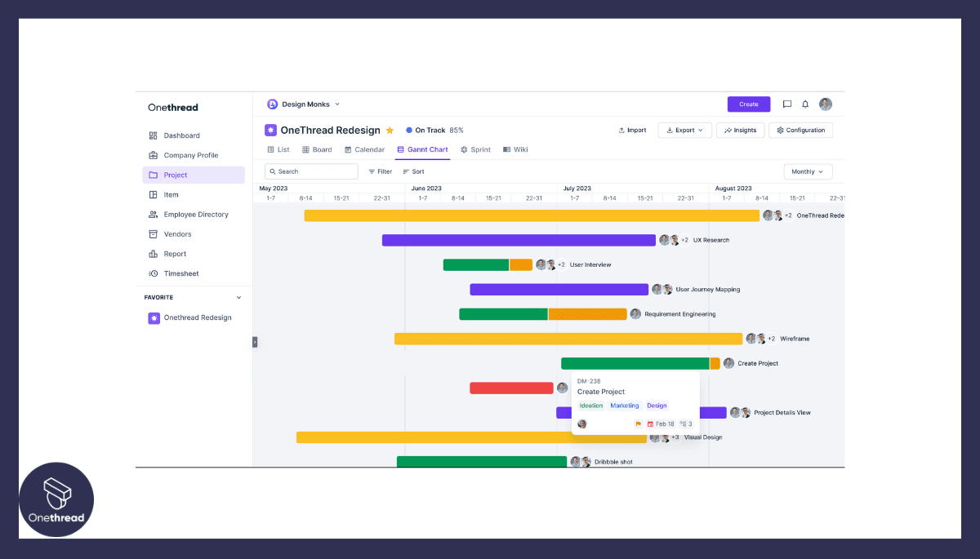Open project Insights

(740, 130)
